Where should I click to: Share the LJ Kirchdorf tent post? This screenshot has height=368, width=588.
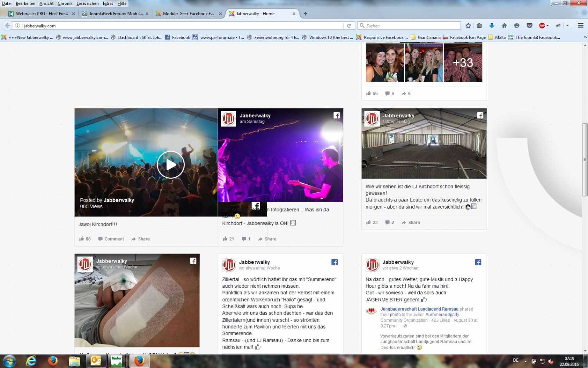pos(410,222)
